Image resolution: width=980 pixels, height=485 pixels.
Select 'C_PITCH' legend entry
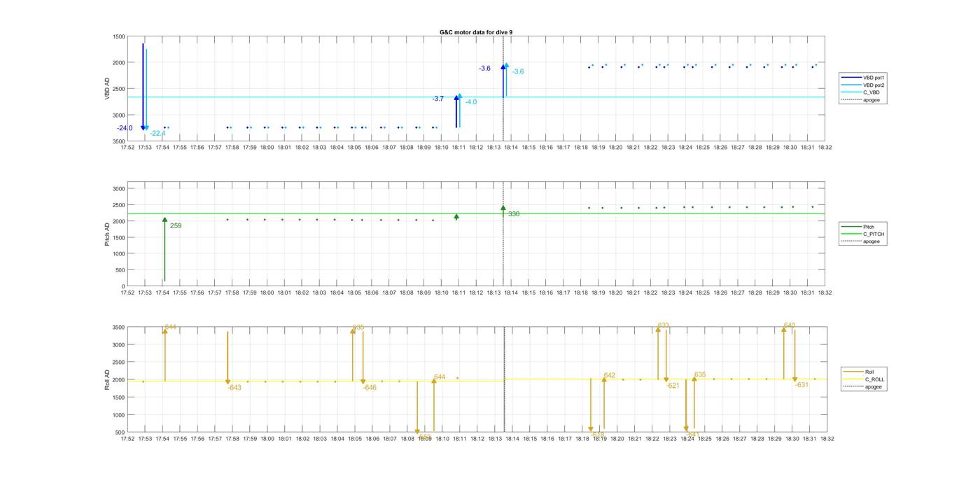point(863,234)
